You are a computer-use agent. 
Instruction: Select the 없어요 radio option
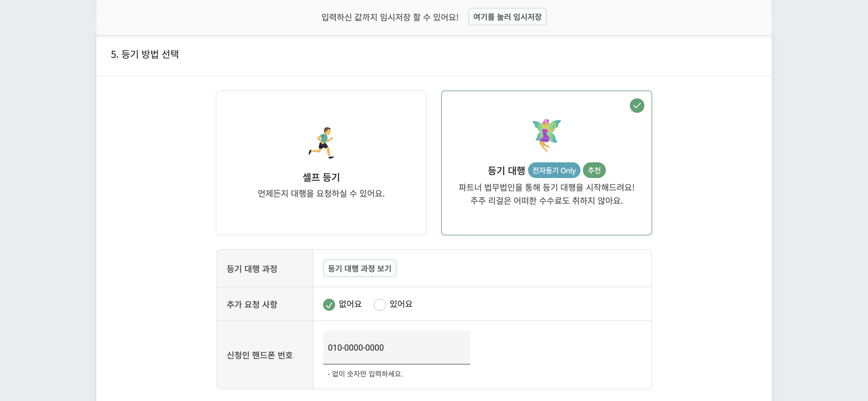click(329, 304)
